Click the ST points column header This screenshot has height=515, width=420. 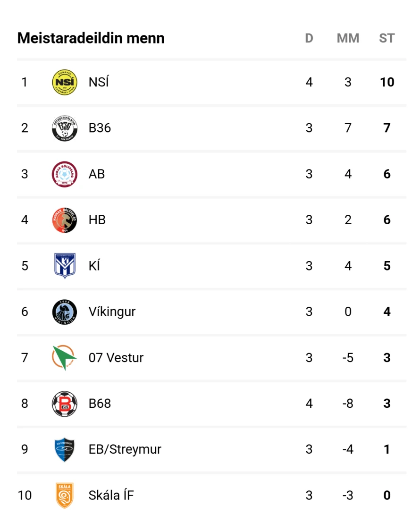point(386,38)
